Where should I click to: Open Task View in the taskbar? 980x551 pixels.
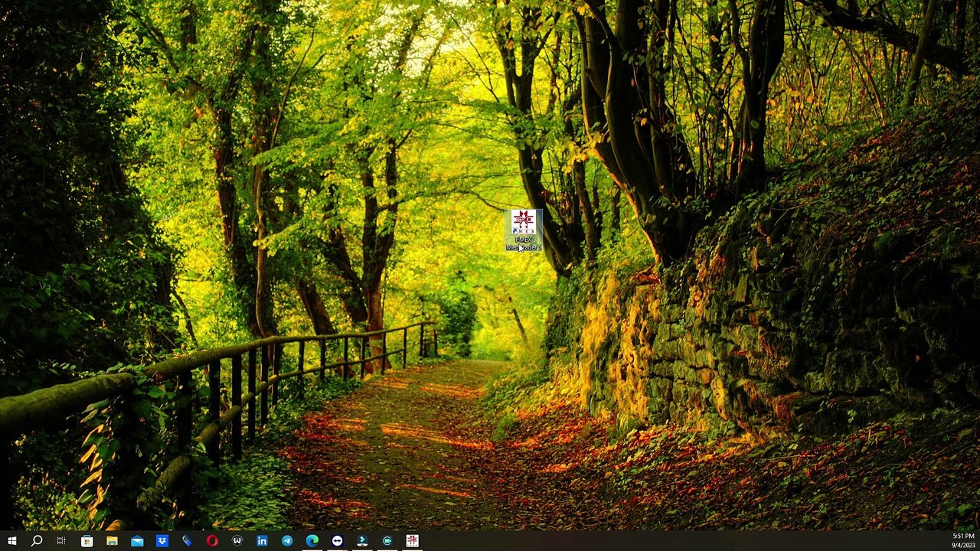tap(61, 541)
